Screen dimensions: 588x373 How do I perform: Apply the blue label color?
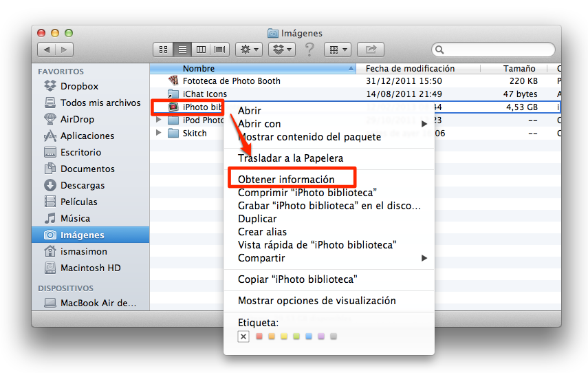tap(309, 337)
